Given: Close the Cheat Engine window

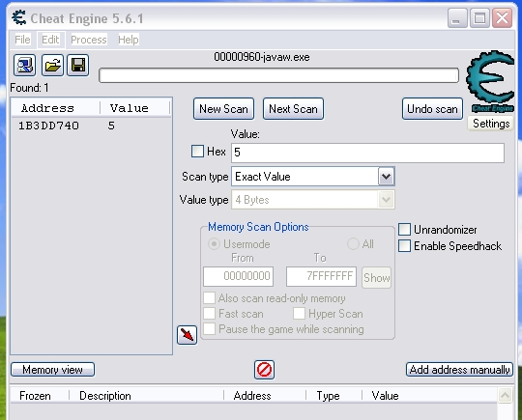Looking at the screenshot, I should (x=502, y=18).
